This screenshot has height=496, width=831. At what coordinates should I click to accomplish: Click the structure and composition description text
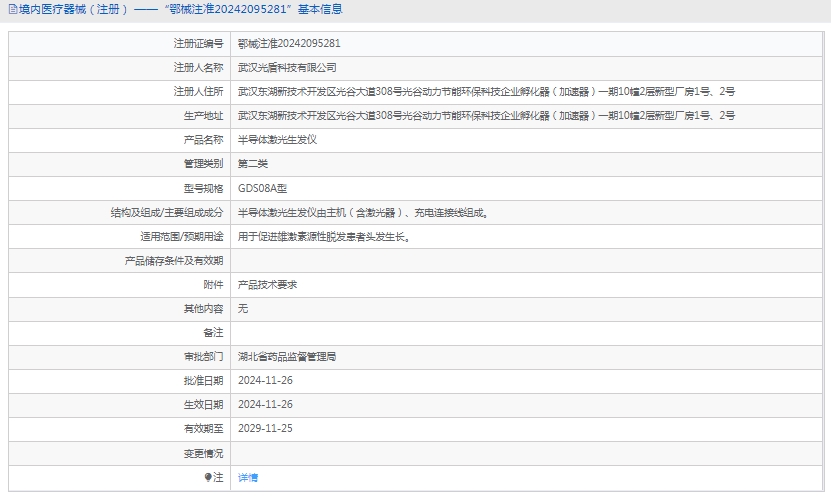click(x=363, y=213)
